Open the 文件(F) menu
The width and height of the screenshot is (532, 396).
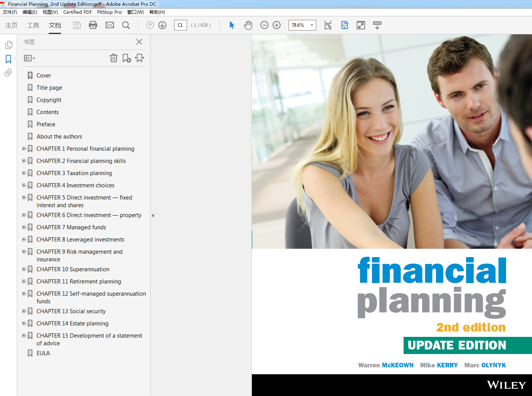(10, 12)
